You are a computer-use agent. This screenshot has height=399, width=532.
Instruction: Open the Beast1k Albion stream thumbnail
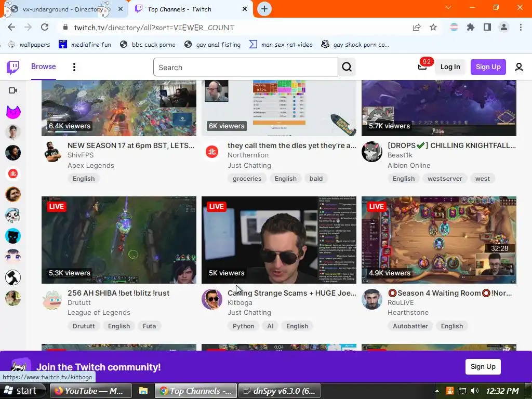coord(438,108)
